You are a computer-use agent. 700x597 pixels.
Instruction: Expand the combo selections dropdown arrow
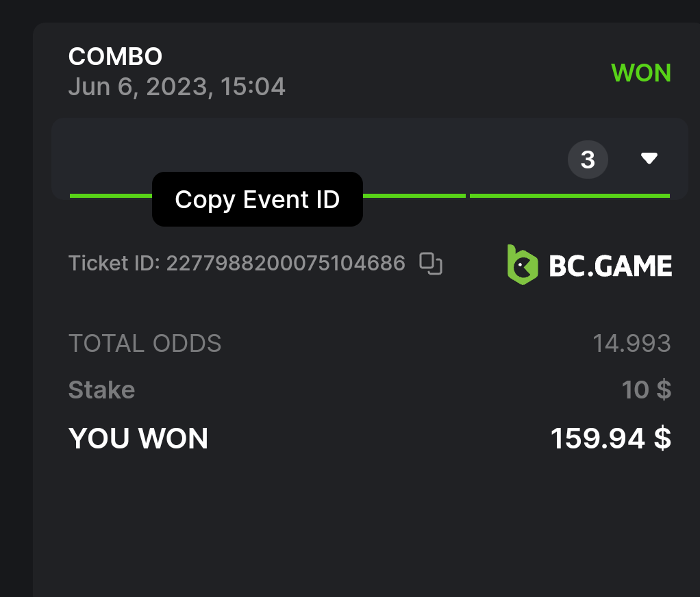649,159
